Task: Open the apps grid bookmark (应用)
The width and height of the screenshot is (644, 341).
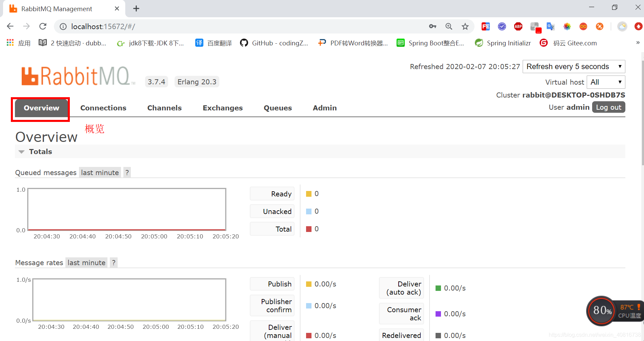Action: tap(18, 43)
